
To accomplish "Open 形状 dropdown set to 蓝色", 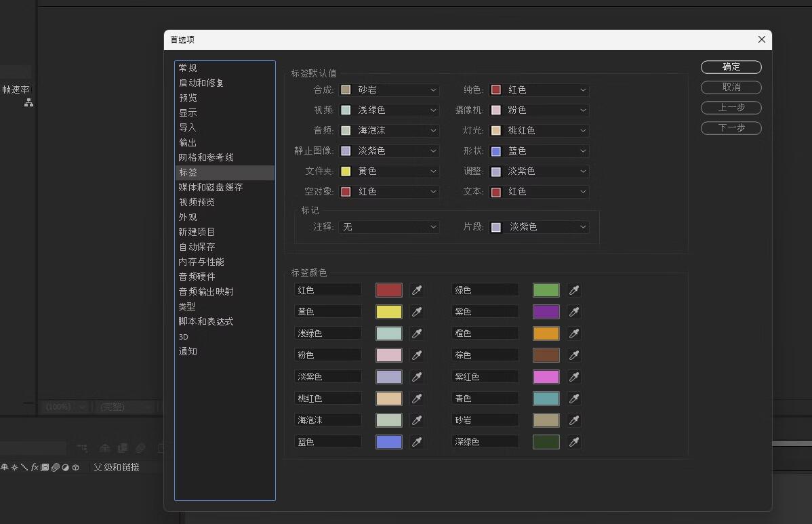I will 539,150.
